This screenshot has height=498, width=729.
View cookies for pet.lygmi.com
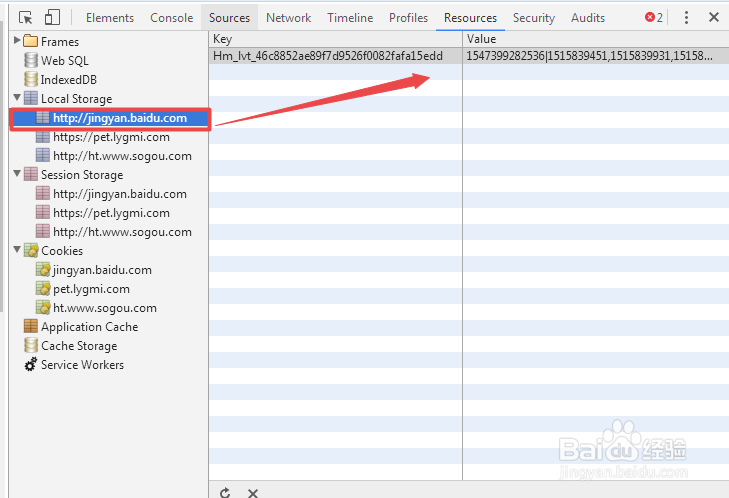[x=91, y=289]
